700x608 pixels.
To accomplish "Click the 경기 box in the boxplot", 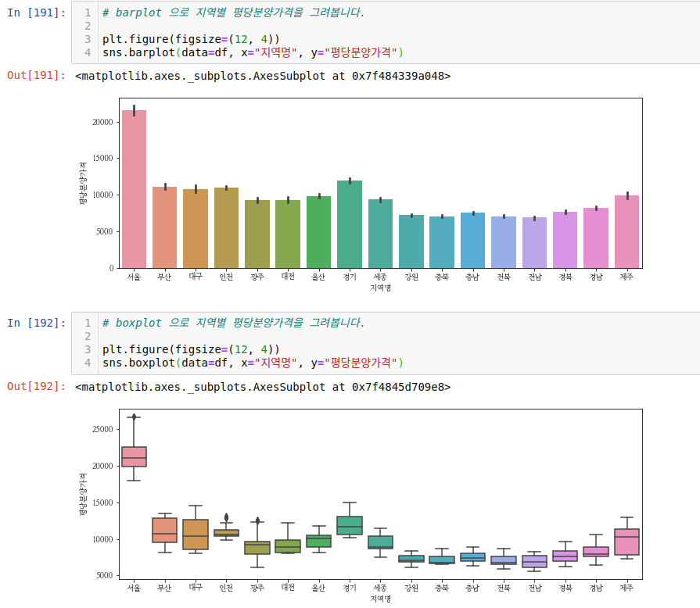I will [350, 525].
